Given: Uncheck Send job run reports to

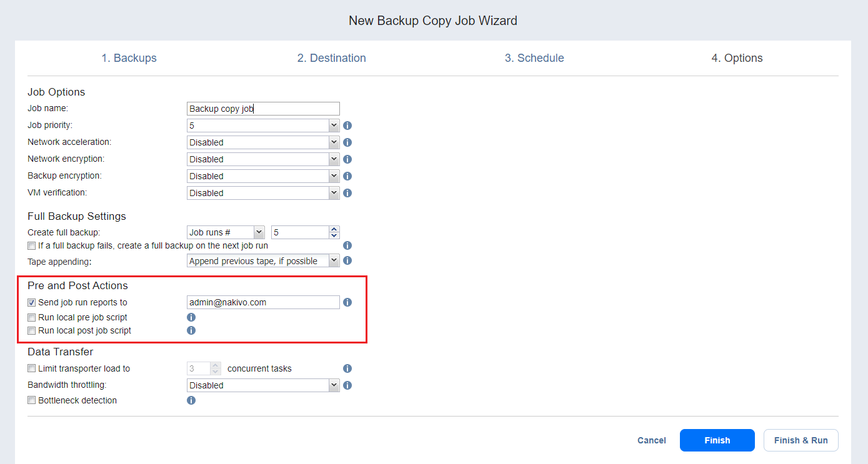Looking at the screenshot, I should [x=32, y=303].
